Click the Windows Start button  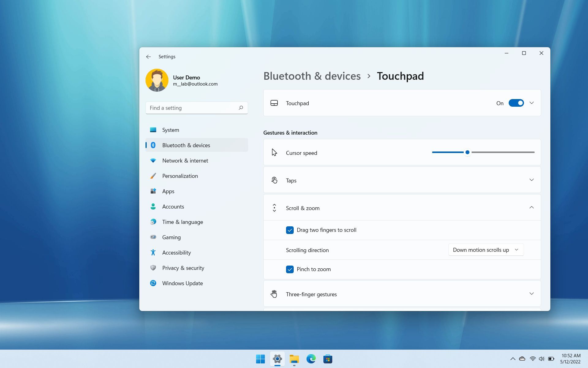(260, 359)
